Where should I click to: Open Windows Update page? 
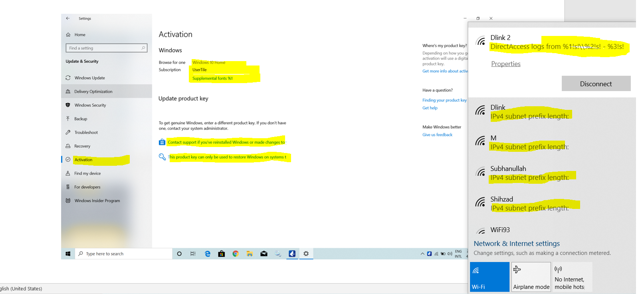[x=89, y=78]
